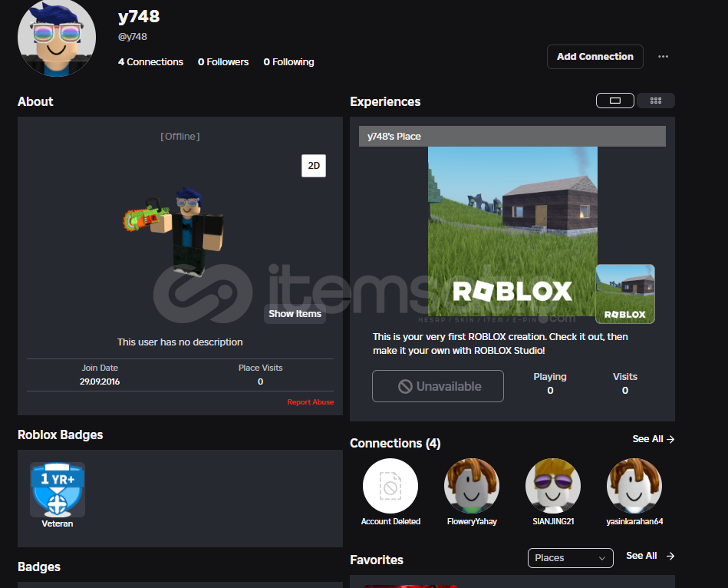This screenshot has height=588, width=728.
Task: Click the @y748 username handle
Action: coord(132,37)
